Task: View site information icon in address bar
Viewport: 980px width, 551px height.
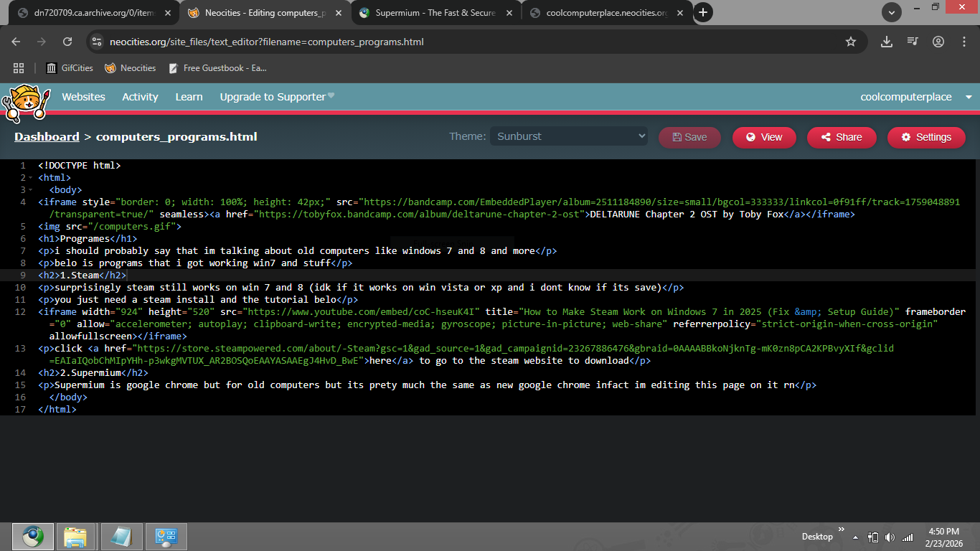Action: point(97,42)
